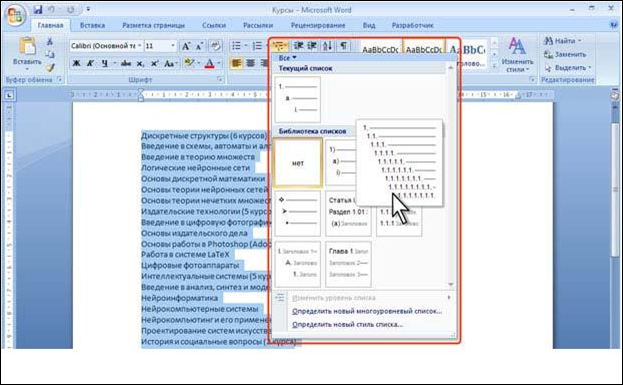Viewport: 623px width, 385px height.
Task: Save document via quick access floppy icon
Action: click(38, 9)
